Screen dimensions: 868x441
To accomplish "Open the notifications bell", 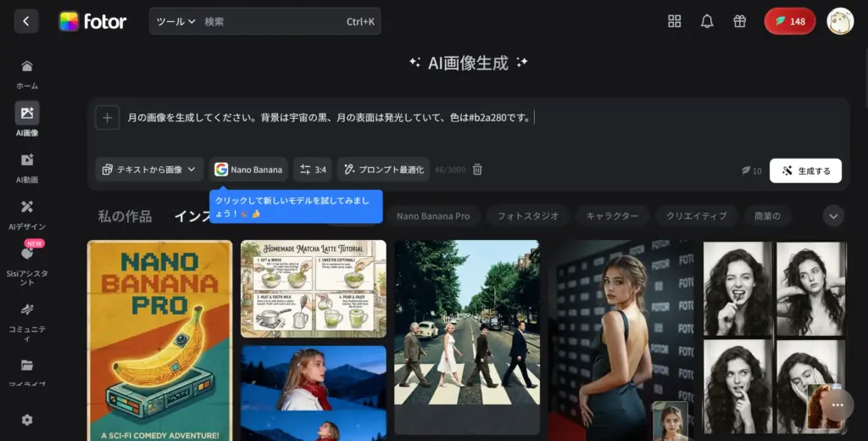I will point(707,21).
